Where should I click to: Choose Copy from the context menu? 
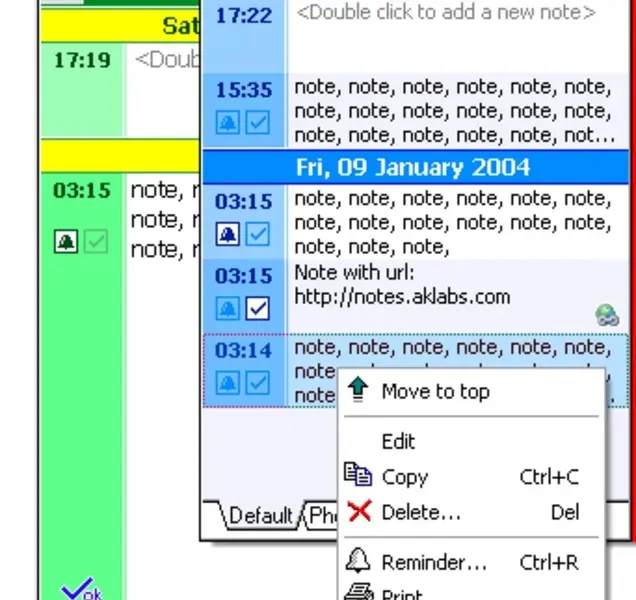pyautogui.click(x=471, y=477)
